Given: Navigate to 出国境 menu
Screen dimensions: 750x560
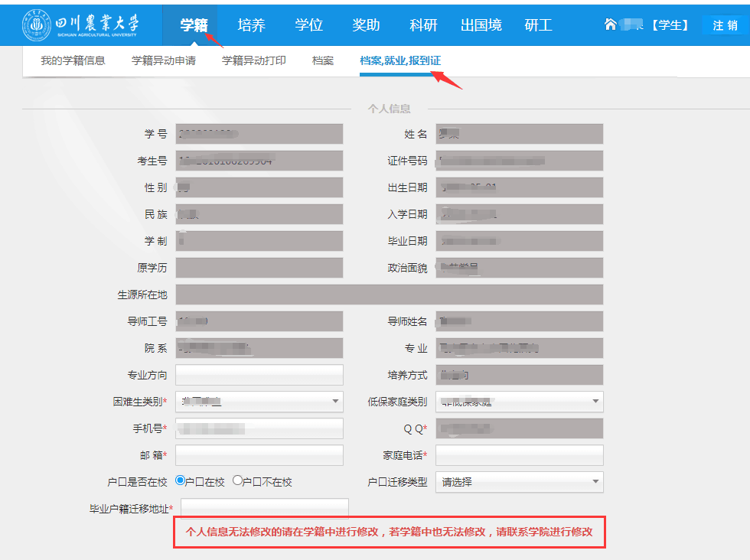Looking at the screenshot, I should pos(481,25).
